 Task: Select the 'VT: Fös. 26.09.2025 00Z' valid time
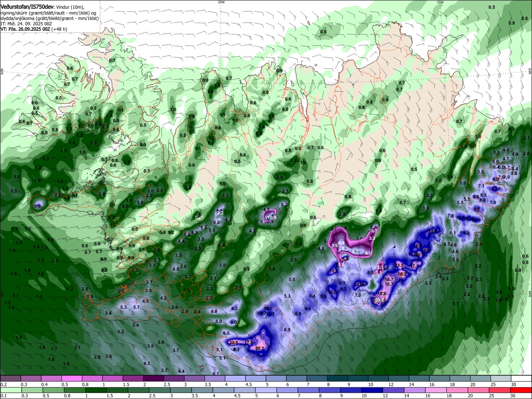(x=25, y=30)
